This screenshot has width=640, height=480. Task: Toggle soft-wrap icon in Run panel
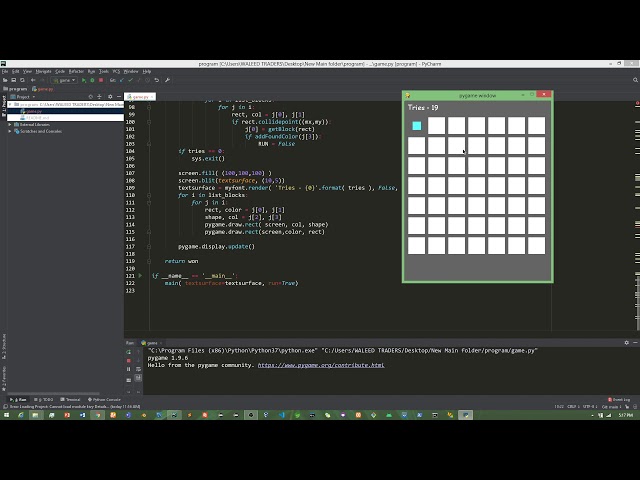[138, 369]
